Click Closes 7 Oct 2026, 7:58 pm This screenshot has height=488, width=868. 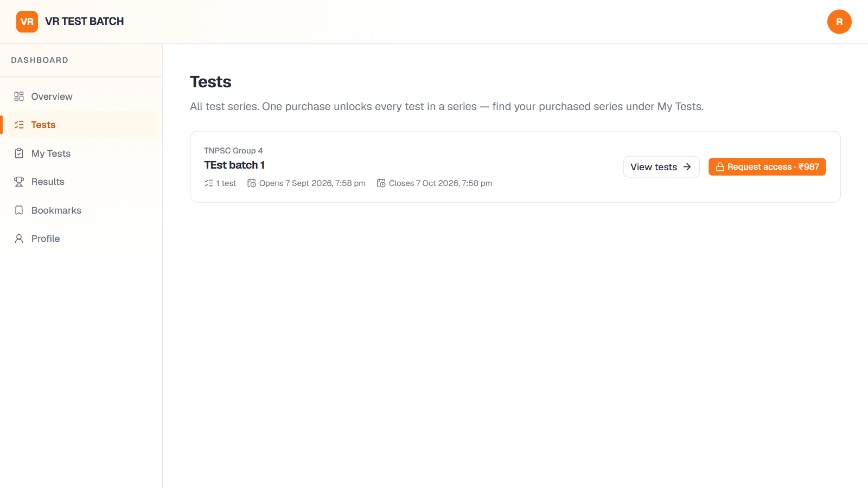pyautogui.click(x=441, y=183)
